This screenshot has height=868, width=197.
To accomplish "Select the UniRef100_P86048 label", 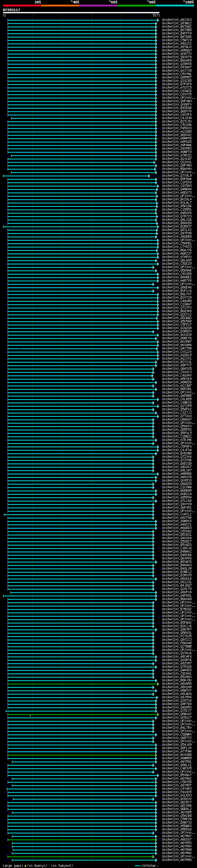I will [176, 643].
